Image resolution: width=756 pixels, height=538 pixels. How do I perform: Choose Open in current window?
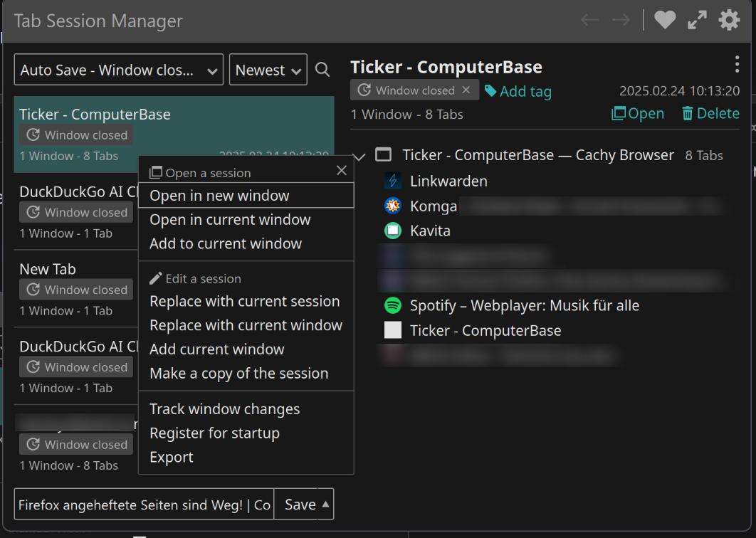(246, 219)
